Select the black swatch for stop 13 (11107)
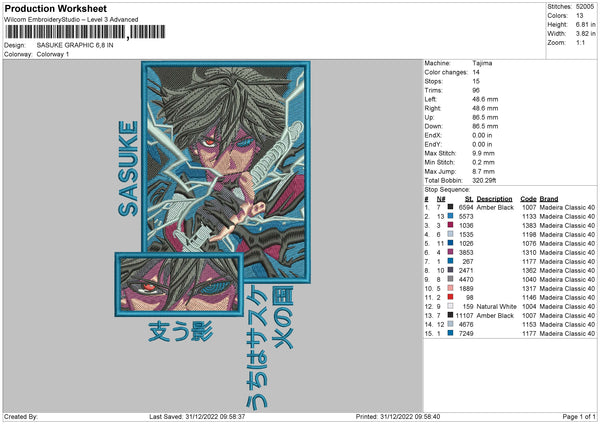The height and width of the screenshot is (424, 600). [450, 315]
